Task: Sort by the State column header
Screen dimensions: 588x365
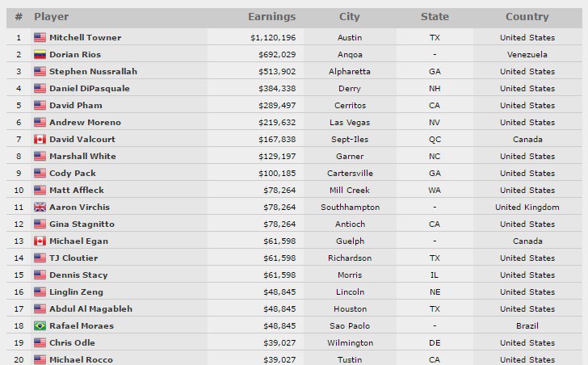Action: (435, 16)
